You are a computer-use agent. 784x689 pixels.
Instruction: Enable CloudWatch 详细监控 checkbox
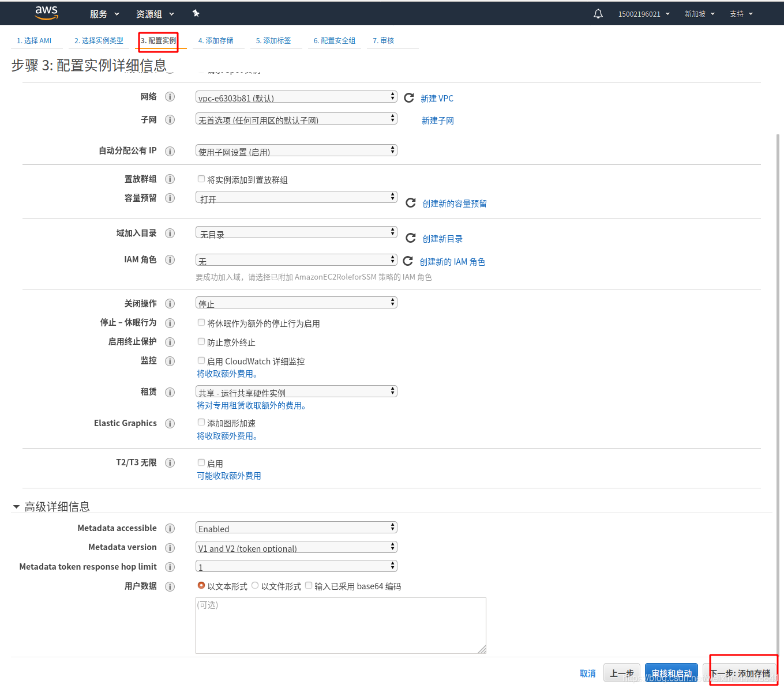click(201, 360)
